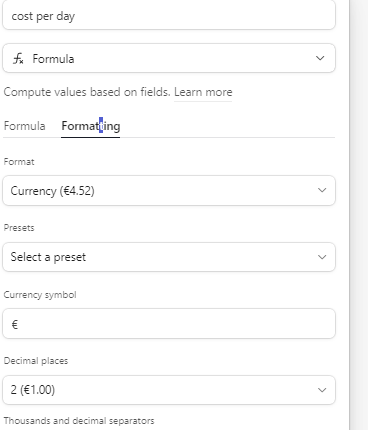This screenshot has width=368, height=430.
Task: Click the 'Format' label
Action: pos(19,162)
